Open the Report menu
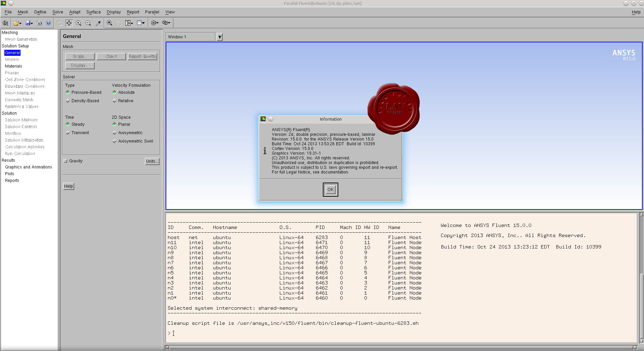644x351 pixels. (133, 12)
